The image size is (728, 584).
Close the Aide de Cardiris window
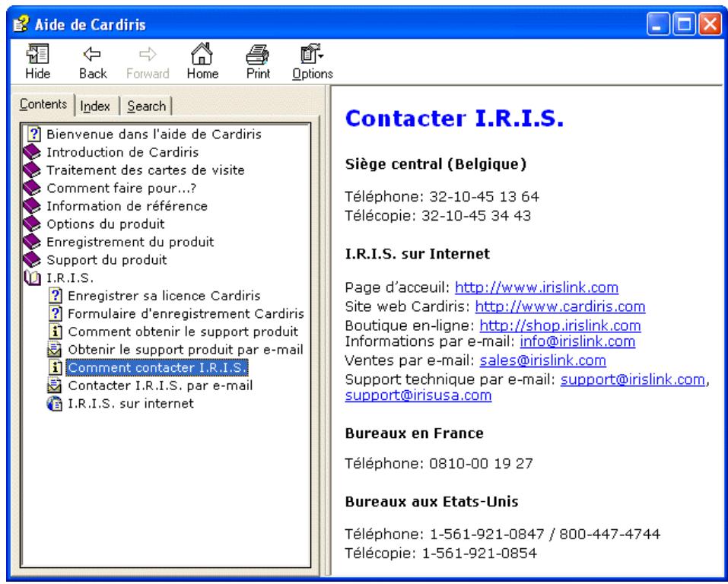(x=711, y=24)
